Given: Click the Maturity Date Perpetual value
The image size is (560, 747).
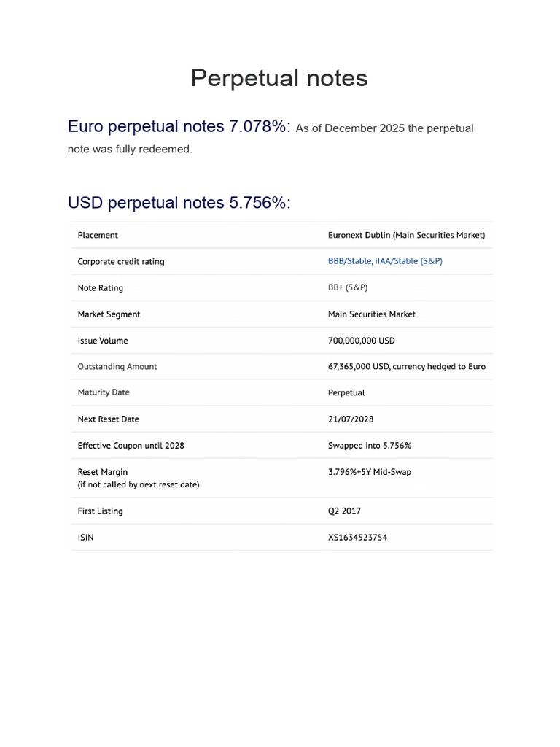Looking at the screenshot, I should pyautogui.click(x=346, y=392).
